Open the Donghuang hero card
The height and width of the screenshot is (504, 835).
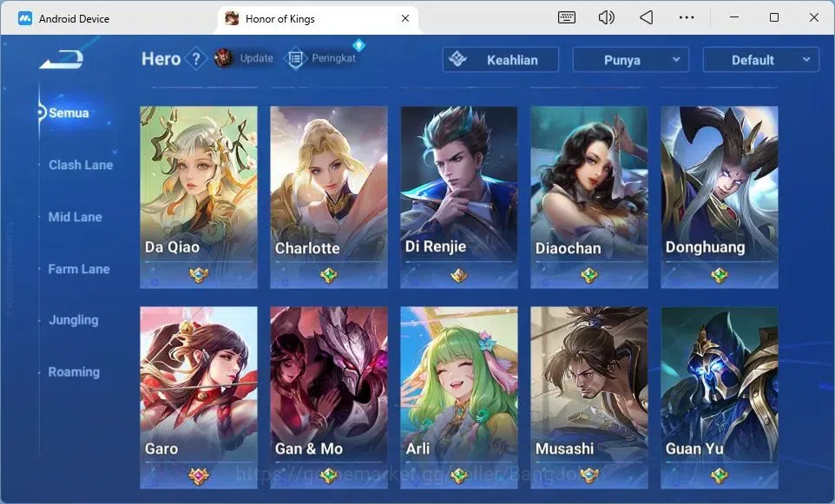pyautogui.click(x=720, y=197)
